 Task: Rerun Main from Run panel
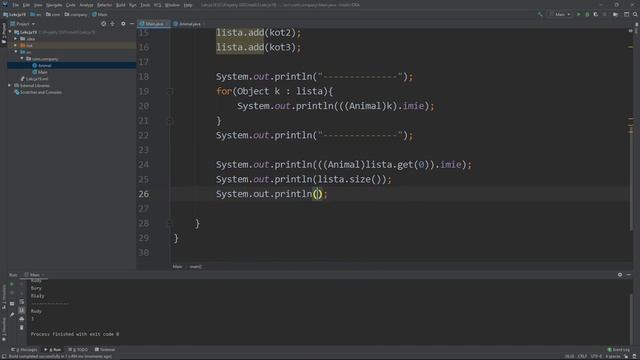(12, 284)
